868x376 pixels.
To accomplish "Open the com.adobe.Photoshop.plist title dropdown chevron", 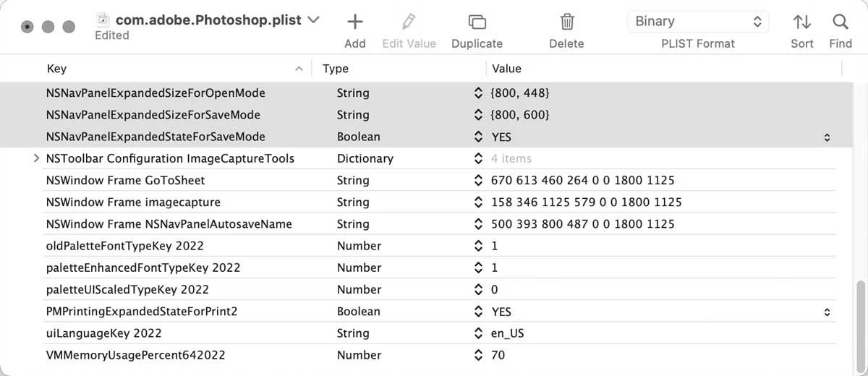I will [x=313, y=20].
